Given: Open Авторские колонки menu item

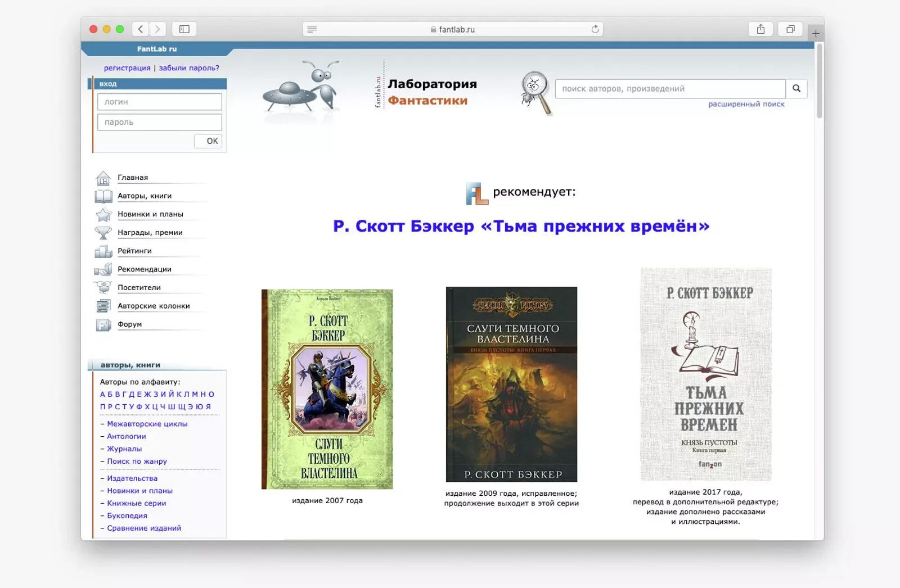Looking at the screenshot, I should click(x=154, y=306).
